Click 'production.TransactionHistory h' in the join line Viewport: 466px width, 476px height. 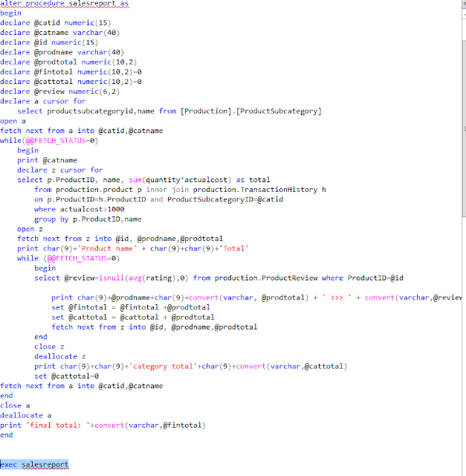(259, 190)
